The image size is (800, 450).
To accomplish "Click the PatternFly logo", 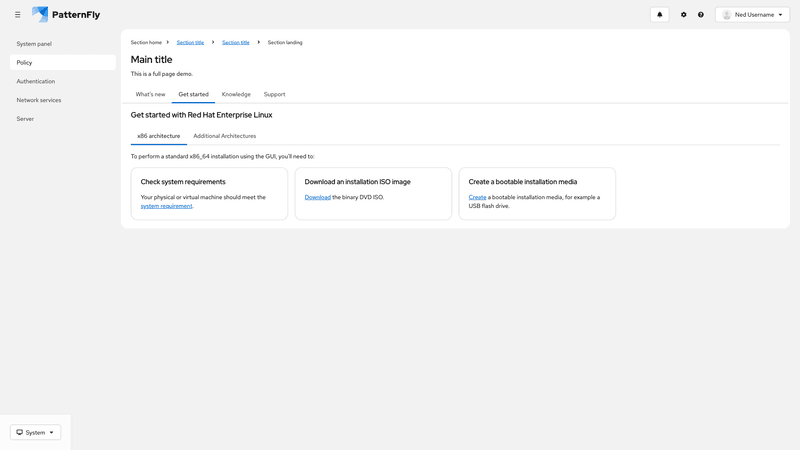I will 66,15.
